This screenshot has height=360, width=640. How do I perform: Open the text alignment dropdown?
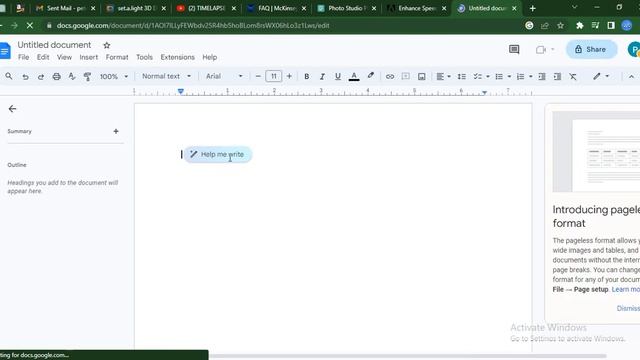click(443, 76)
